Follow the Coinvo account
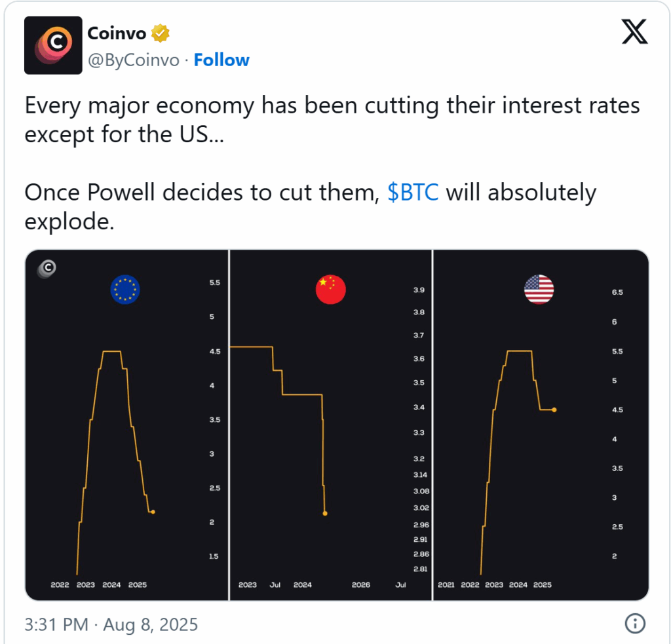The width and height of the screenshot is (671, 644). pyautogui.click(x=221, y=60)
